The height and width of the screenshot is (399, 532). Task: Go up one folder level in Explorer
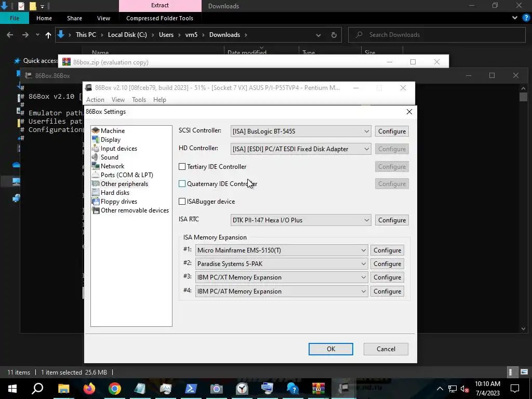[x=48, y=35]
